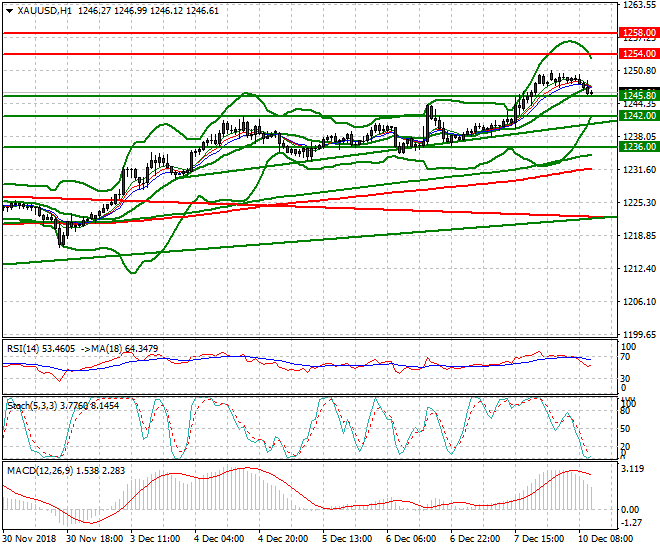Screen dimensions: 660x550
Task: Select the XAUUSD,H1 chart title text
Action: 45,11
